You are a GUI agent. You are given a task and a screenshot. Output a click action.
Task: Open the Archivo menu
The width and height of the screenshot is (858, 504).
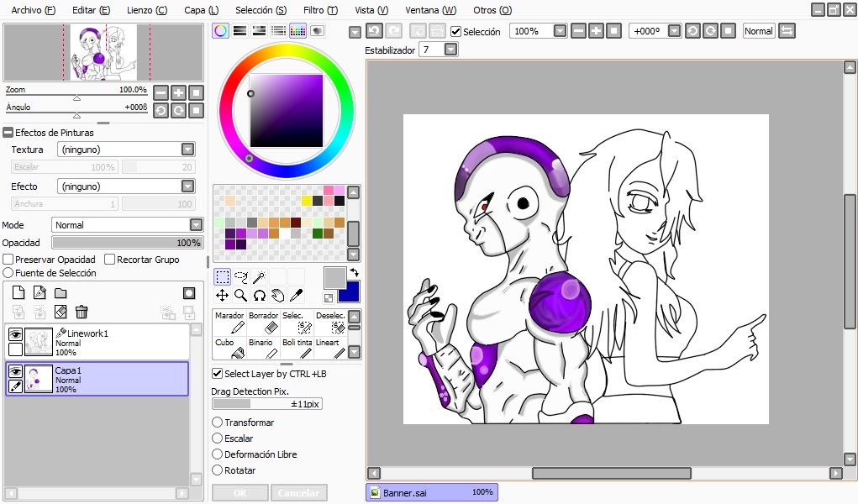(x=34, y=10)
